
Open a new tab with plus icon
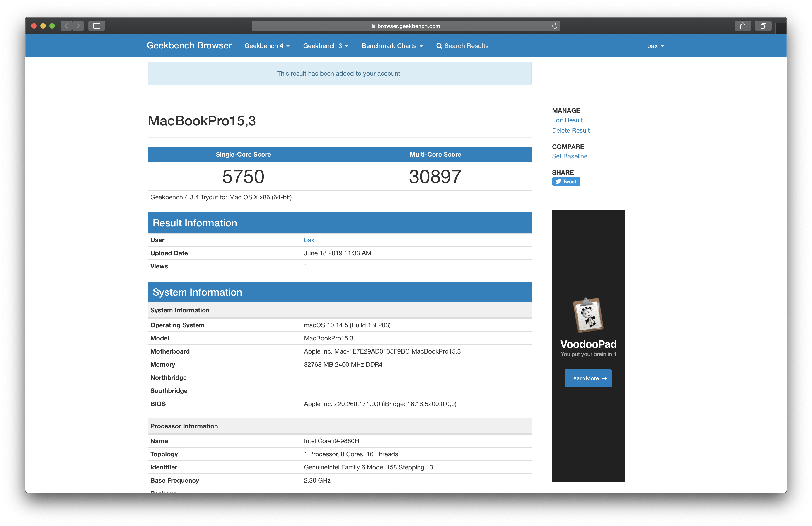[781, 29]
